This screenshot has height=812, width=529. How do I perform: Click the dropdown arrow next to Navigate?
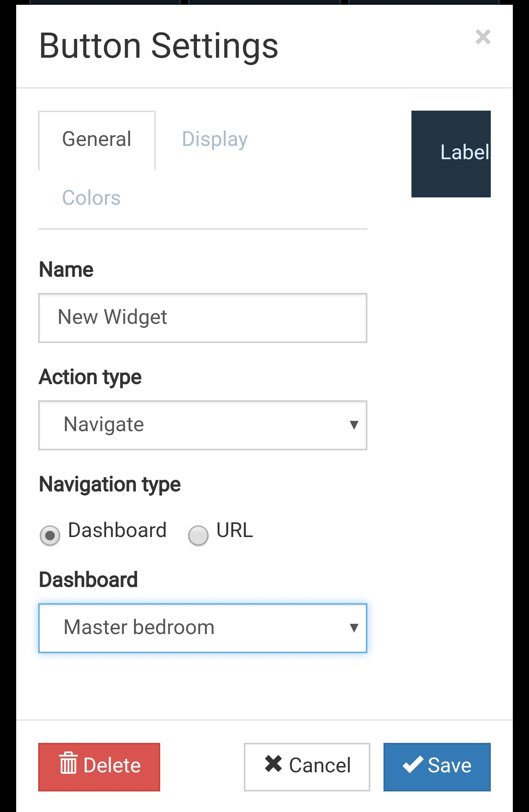point(354,425)
